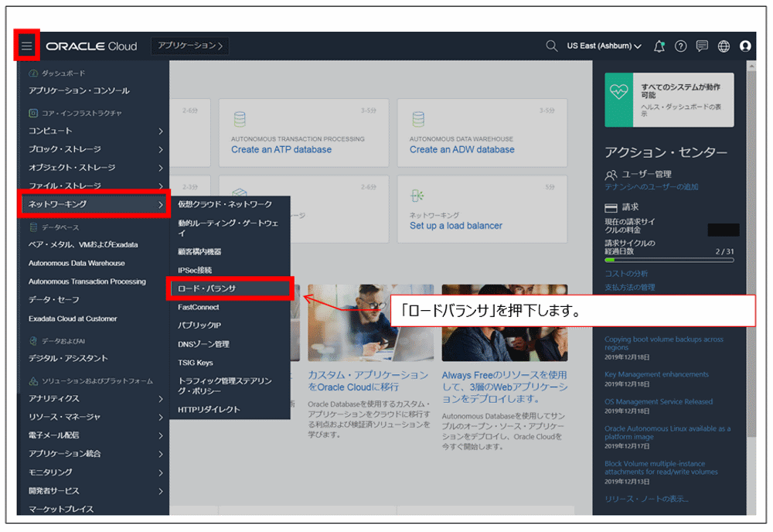The image size is (773, 532).
Task: Expand the ネットワーキング submenu
Action: click(93, 205)
